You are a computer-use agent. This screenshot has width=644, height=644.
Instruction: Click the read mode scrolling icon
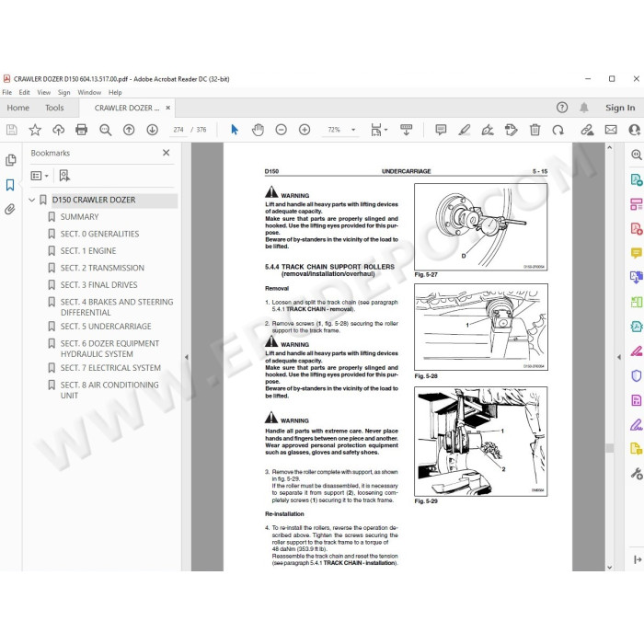406,130
